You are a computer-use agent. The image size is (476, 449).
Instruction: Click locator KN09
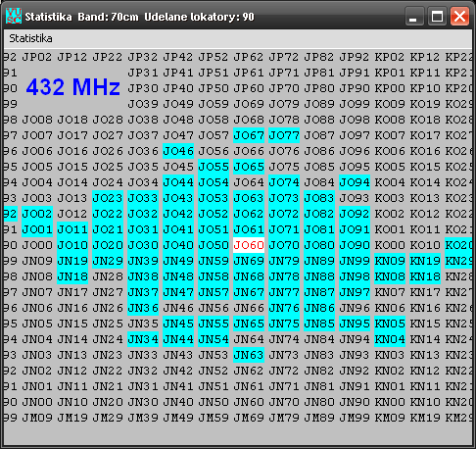[390, 261]
